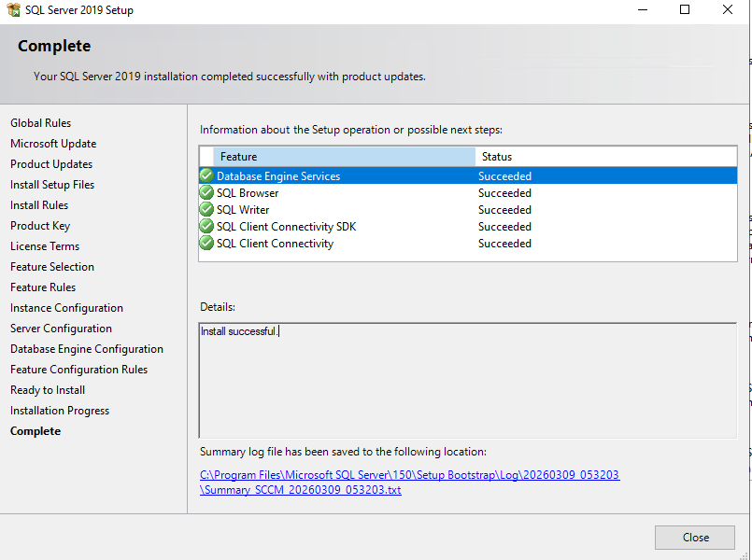Select the SQL Writer feature row
Screen dimensions: 752x560
click(x=243, y=210)
